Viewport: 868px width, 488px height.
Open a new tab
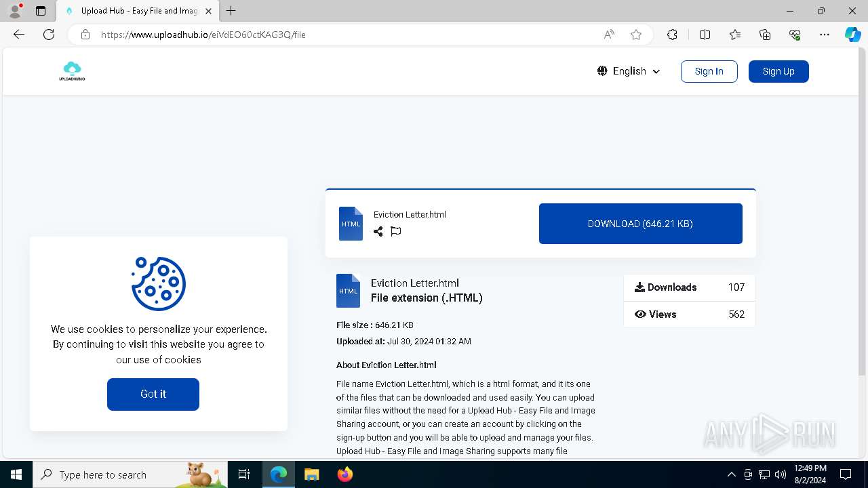click(x=231, y=11)
